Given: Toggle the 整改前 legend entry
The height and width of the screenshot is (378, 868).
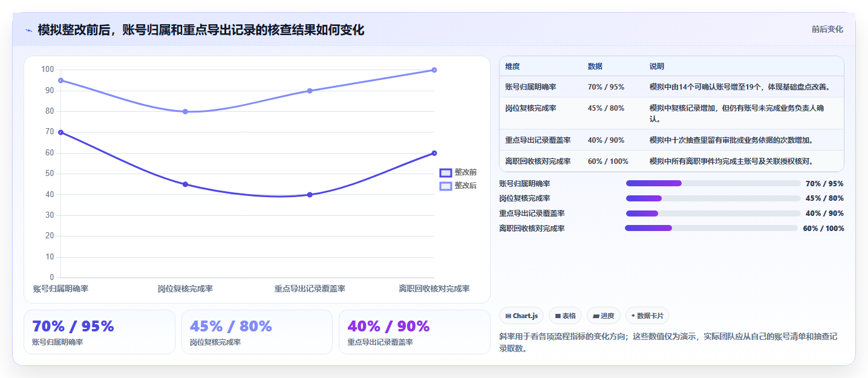Looking at the screenshot, I should point(458,172).
